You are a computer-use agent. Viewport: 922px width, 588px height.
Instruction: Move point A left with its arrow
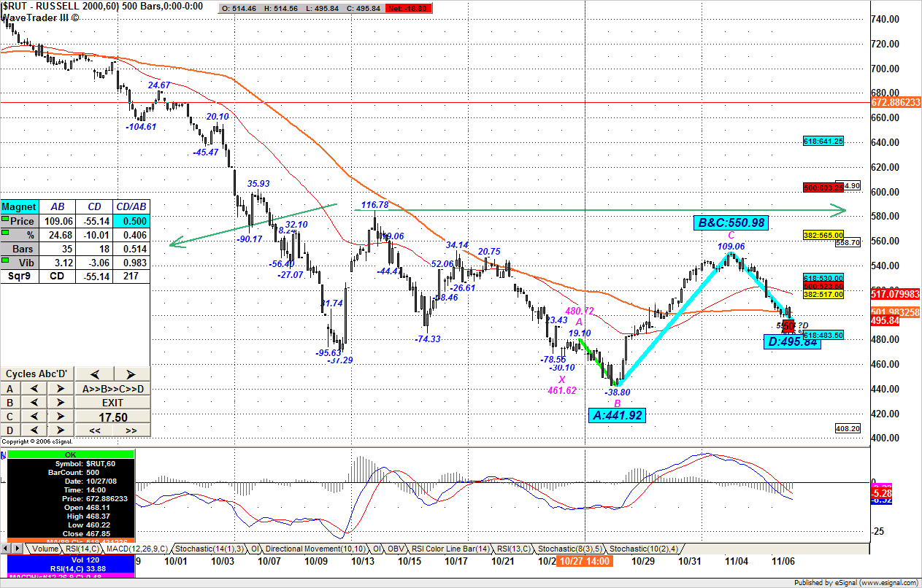click(34, 388)
